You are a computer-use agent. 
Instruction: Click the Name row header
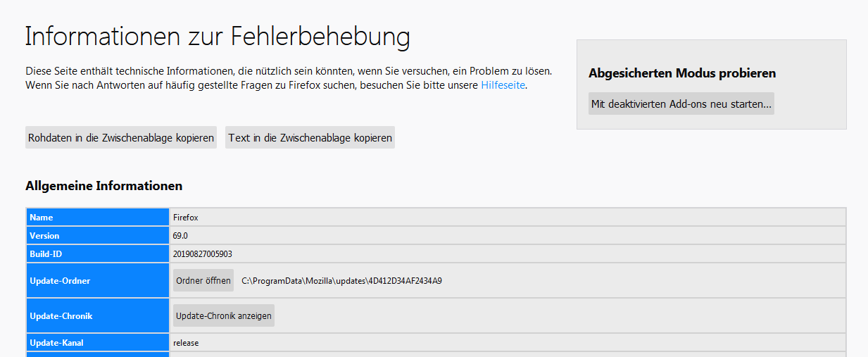pyautogui.click(x=98, y=218)
